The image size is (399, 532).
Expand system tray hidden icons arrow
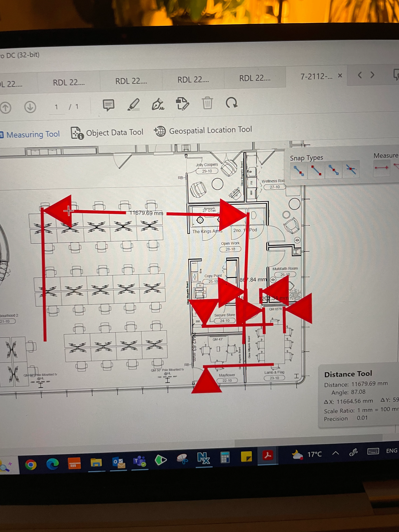click(335, 453)
